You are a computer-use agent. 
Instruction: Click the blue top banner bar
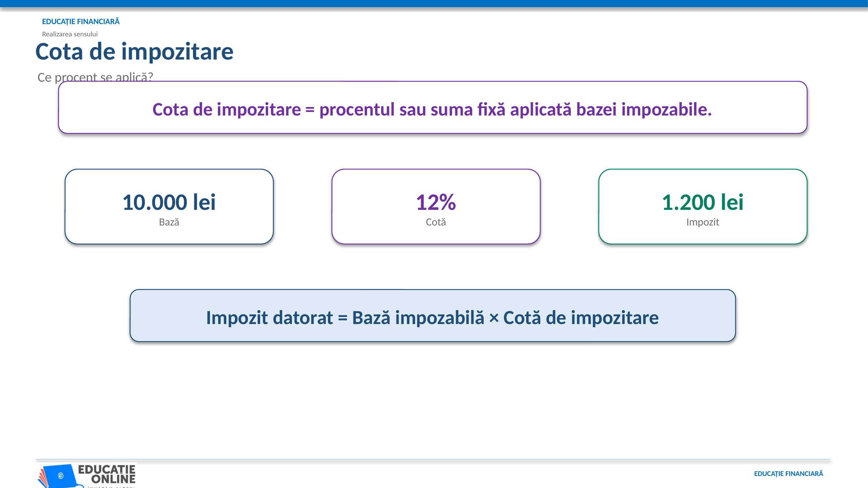(434, 3)
